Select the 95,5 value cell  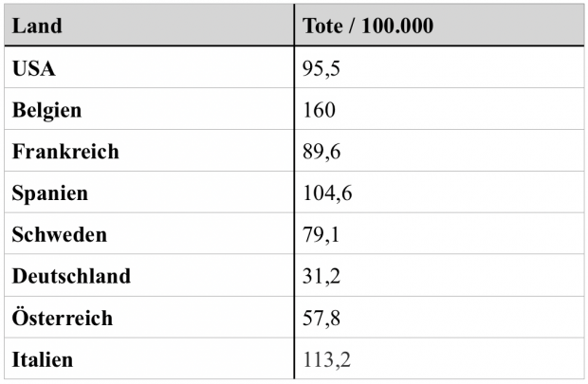pos(322,67)
